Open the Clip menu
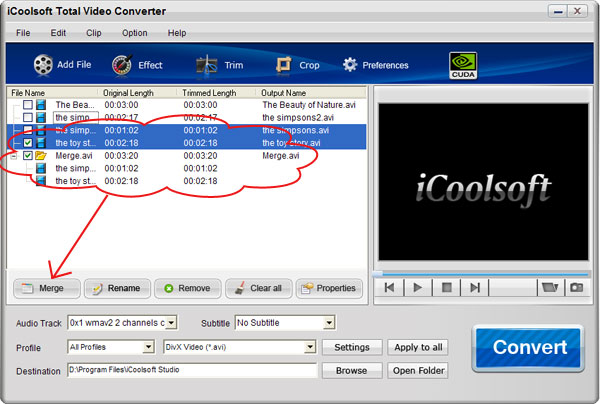 94,33
